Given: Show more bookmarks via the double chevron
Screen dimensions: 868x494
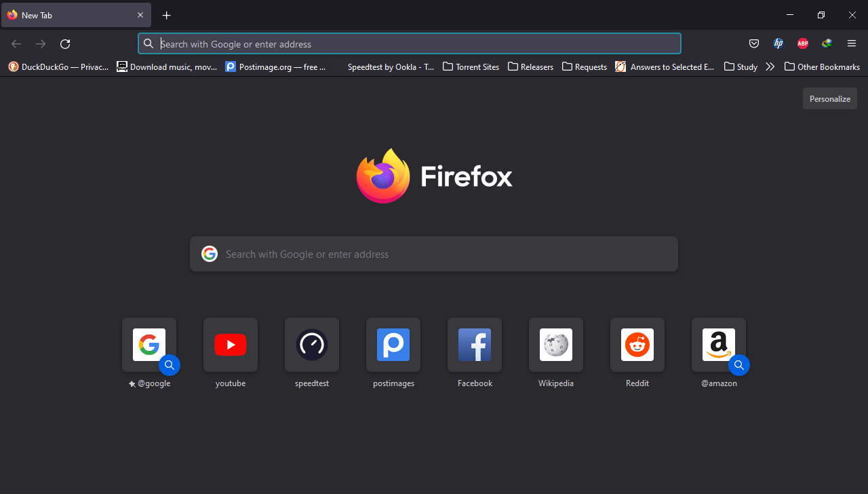Looking at the screenshot, I should pos(770,66).
